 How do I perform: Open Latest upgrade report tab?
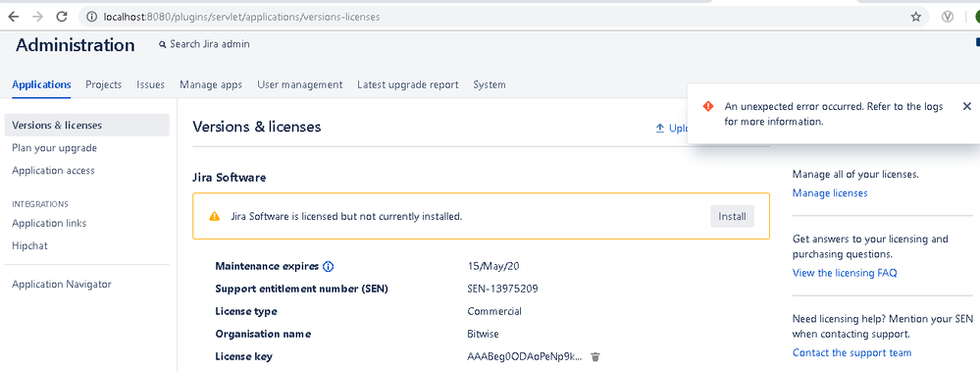(407, 84)
